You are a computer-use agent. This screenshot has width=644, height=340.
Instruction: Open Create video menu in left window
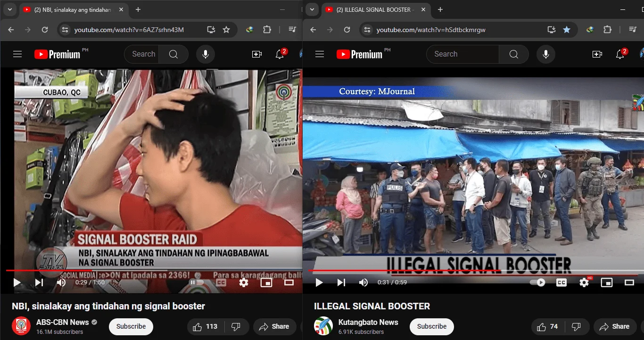[257, 54]
